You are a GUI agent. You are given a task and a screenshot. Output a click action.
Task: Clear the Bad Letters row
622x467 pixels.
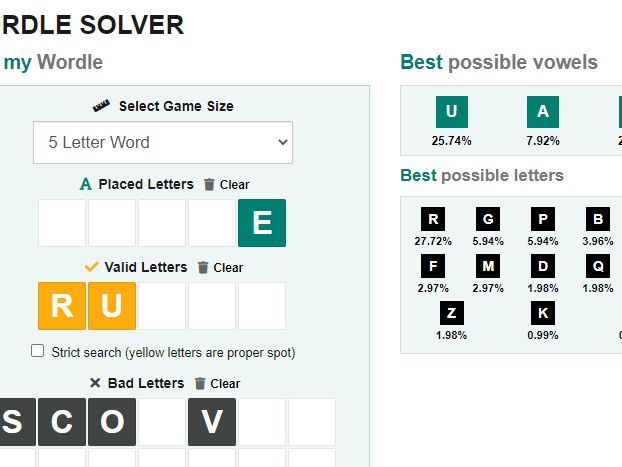click(217, 383)
